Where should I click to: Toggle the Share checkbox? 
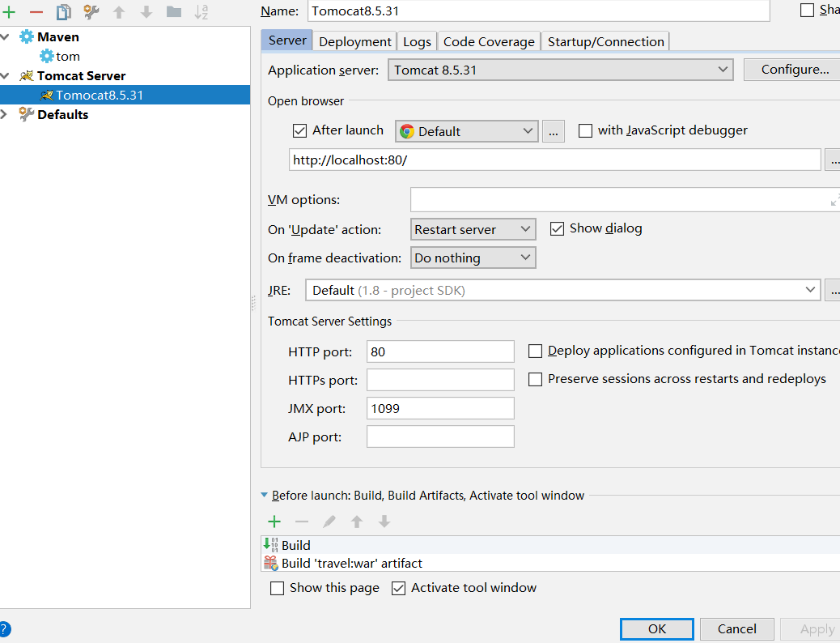(807, 10)
